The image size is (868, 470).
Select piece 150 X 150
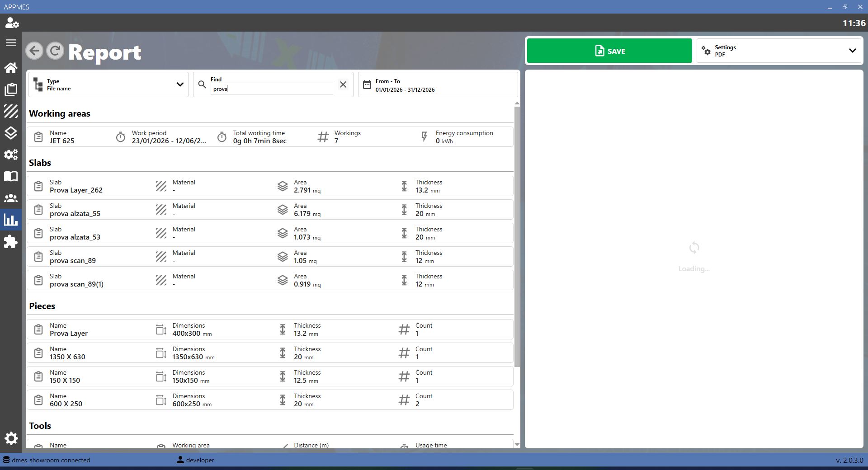[270, 376]
